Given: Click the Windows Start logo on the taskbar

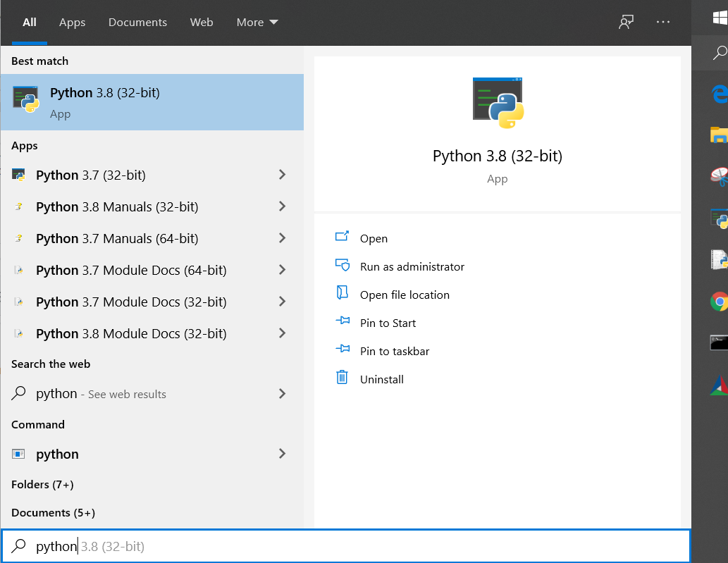Looking at the screenshot, I should [720, 18].
